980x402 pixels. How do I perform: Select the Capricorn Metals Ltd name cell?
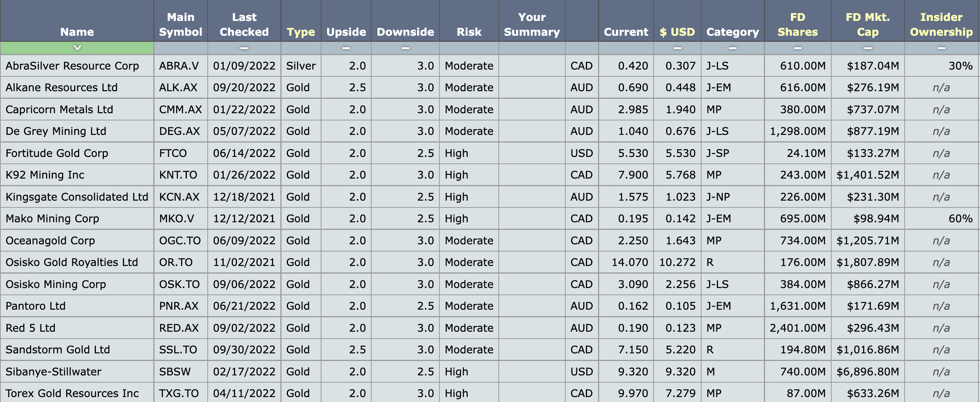(77, 109)
